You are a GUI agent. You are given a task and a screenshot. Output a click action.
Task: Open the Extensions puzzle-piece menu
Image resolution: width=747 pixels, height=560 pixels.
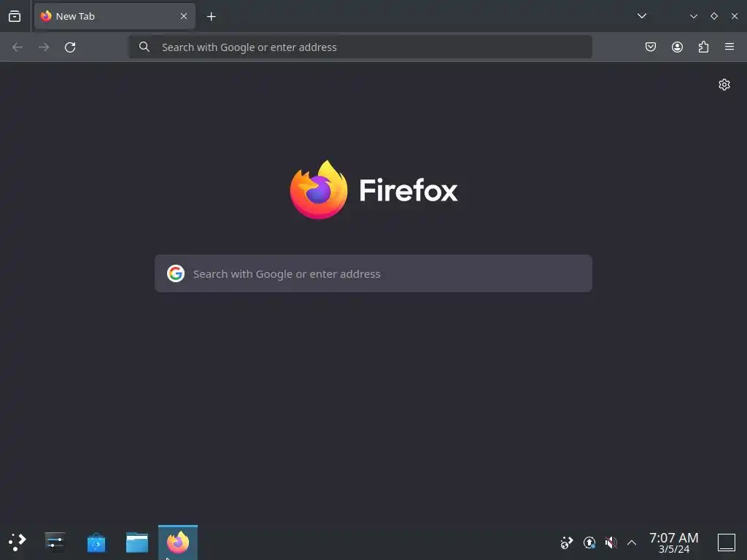tap(703, 47)
